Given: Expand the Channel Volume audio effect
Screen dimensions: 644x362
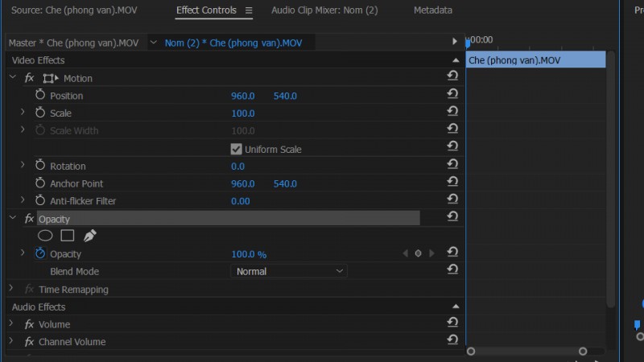Looking at the screenshot, I should coord(11,340).
